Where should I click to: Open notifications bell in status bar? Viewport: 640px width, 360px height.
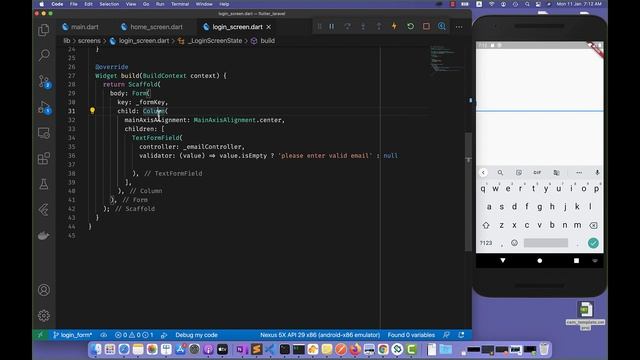click(x=461, y=335)
